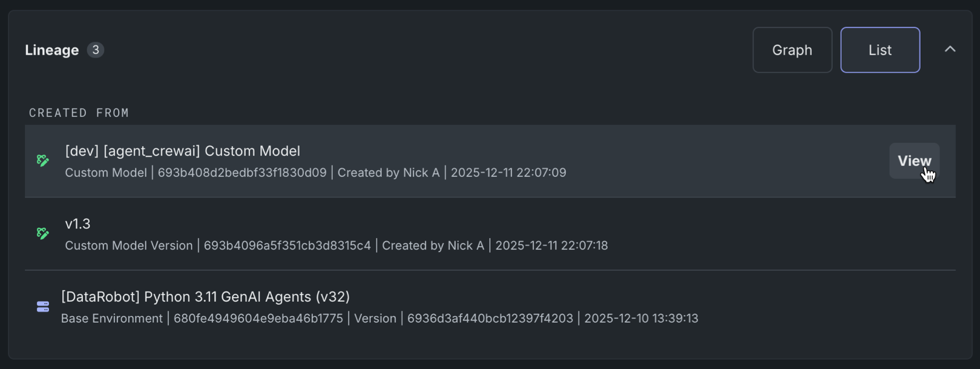Click the Base Environment server icon

coord(42,307)
